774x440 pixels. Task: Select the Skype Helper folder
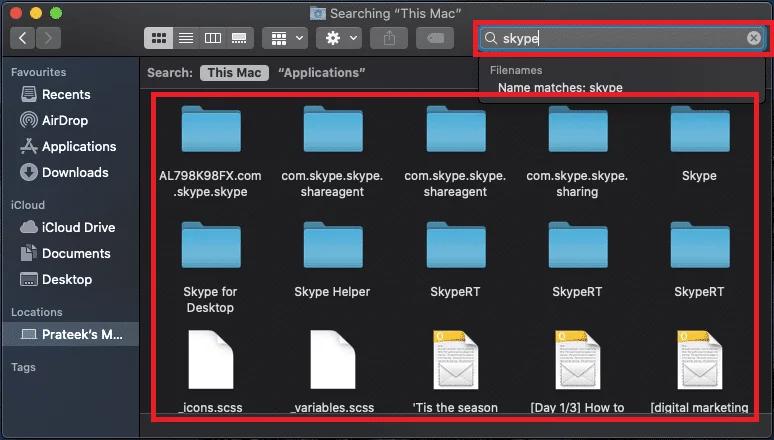[x=332, y=259]
